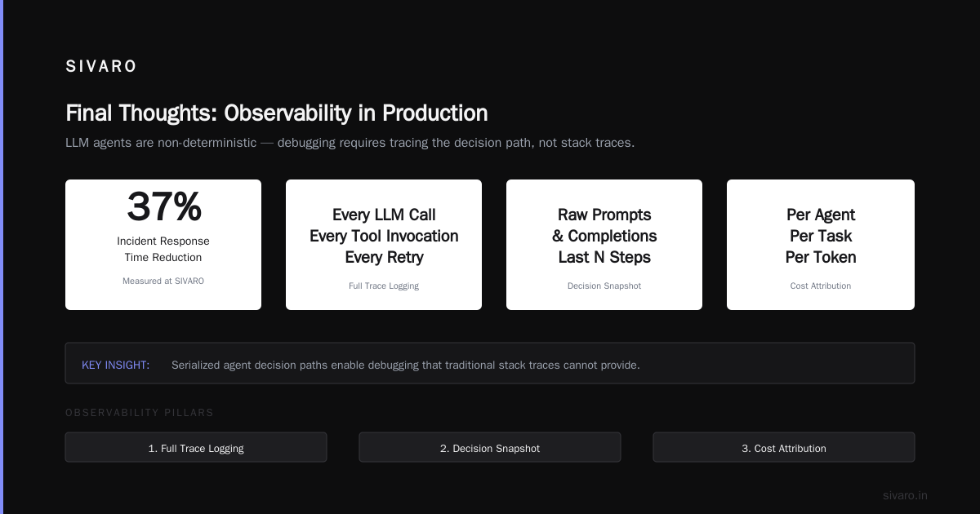Viewport: 980px width, 514px height.
Task: Click the non-deterministic subtitle sentence
Action: coord(350,143)
